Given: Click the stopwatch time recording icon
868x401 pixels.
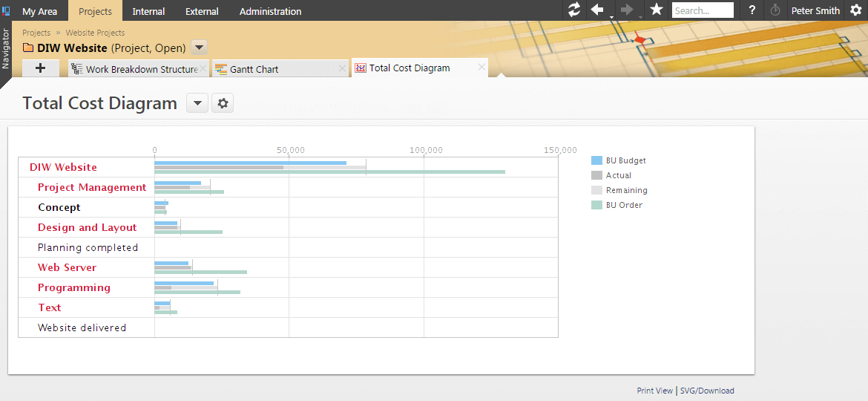Looking at the screenshot, I should [x=775, y=10].
